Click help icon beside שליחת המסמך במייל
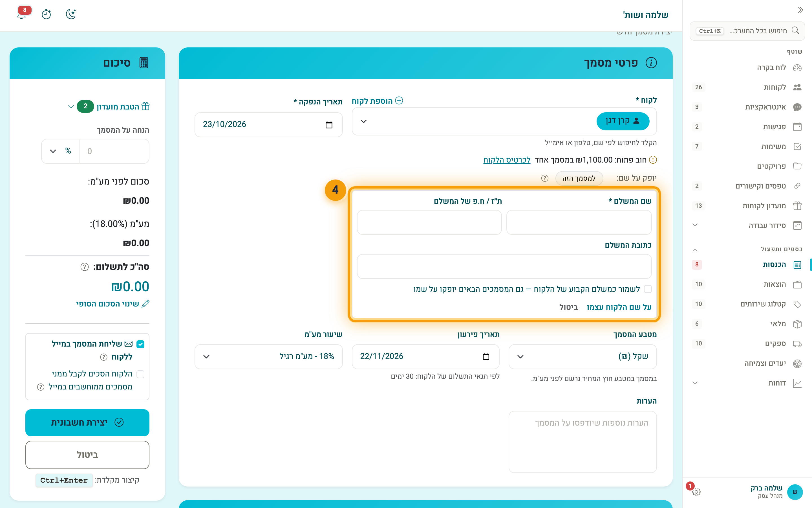 pos(104,357)
